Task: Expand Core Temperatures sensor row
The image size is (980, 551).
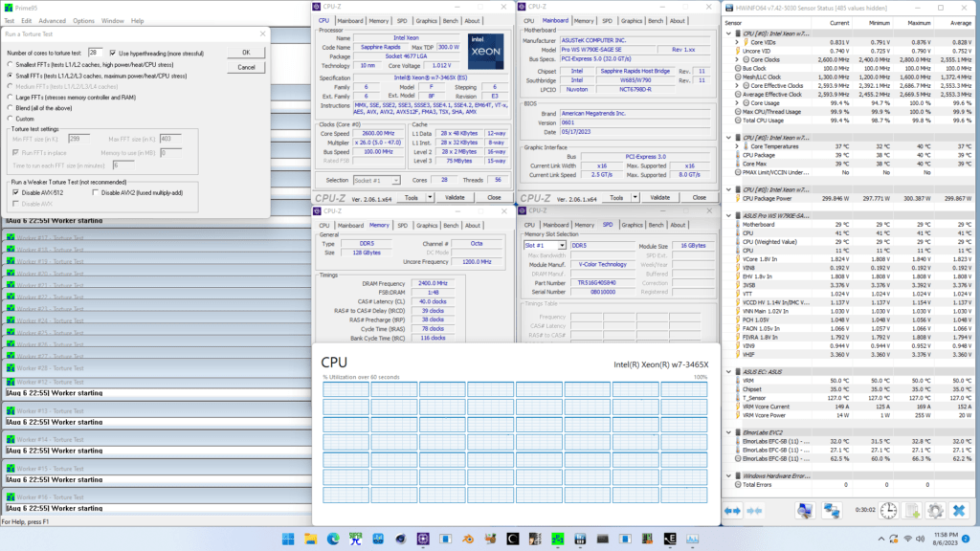Action: click(x=737, y=146)
